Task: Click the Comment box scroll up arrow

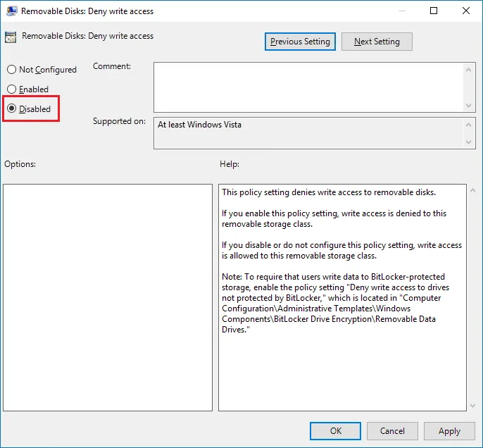Action: 468,70
